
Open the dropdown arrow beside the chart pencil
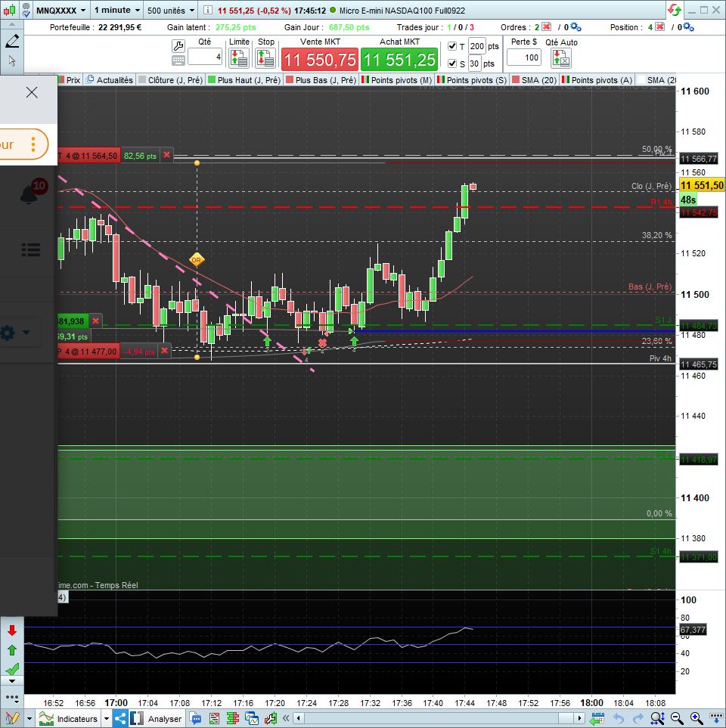click(29, 719)
